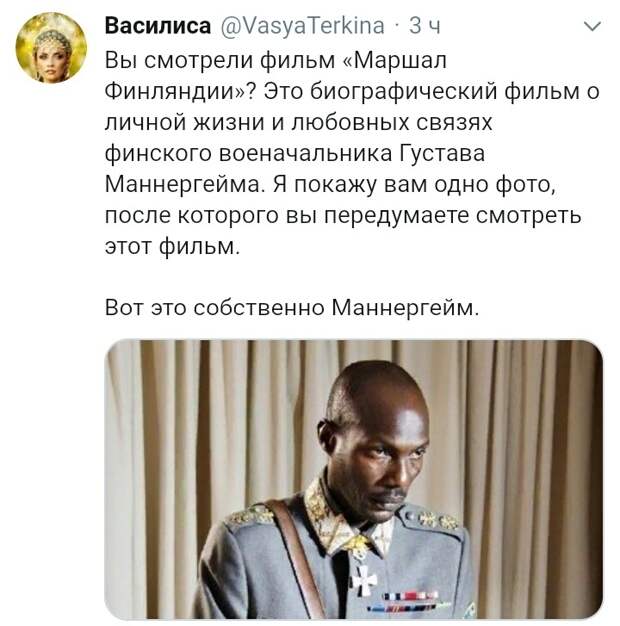The image size is (620, 626).
Task: Click the text "Маннергейма. Я покажу вам одно фото,"
Action: (330, 184)
